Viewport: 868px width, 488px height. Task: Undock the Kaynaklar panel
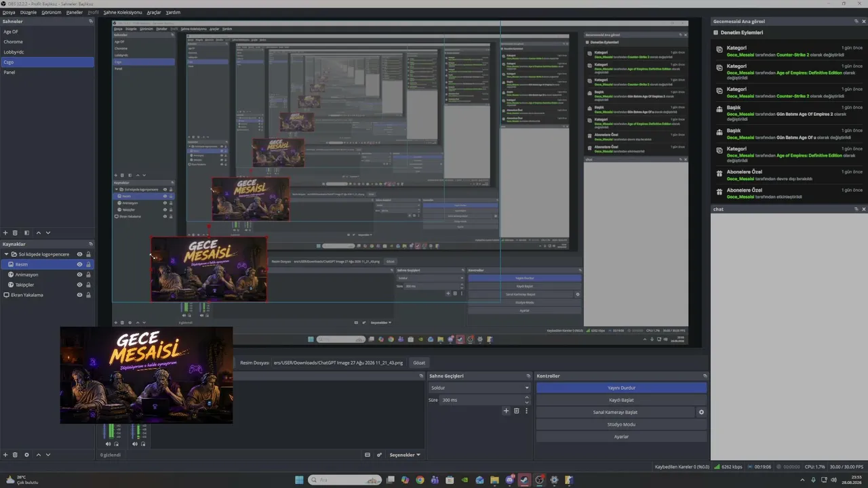[x=91, y=244]
